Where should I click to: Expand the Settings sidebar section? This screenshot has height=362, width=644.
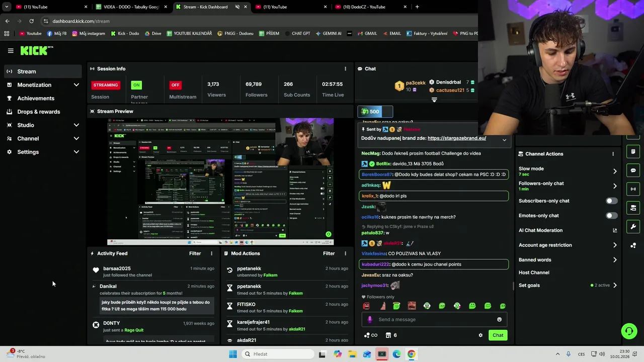click(76, 152)
